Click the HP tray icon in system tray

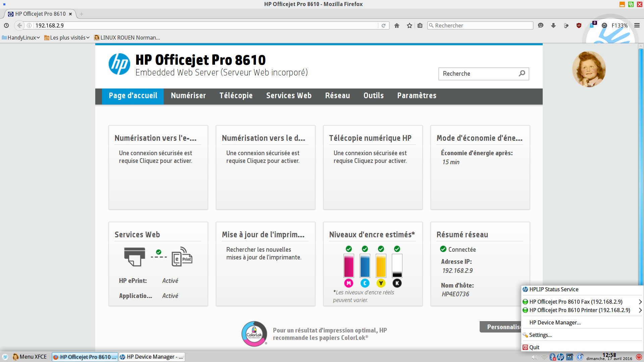[x=560, y=357]
